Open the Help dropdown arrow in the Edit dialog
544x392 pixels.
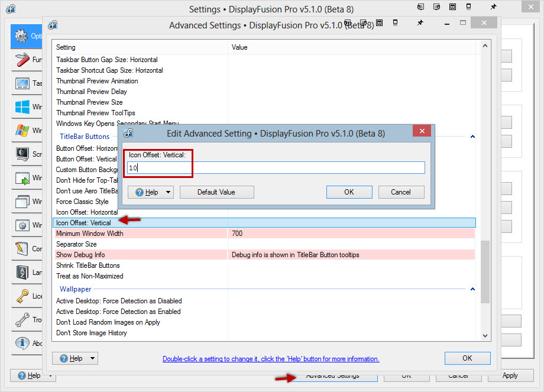click(x=169, y=192)
